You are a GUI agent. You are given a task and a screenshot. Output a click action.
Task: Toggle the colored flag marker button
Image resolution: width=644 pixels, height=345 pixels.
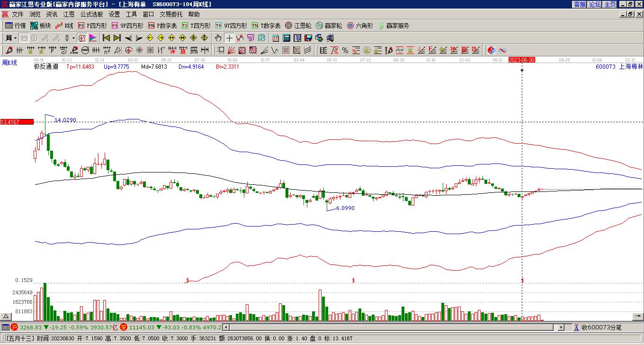pyautogui.click(x=93, y=38)
